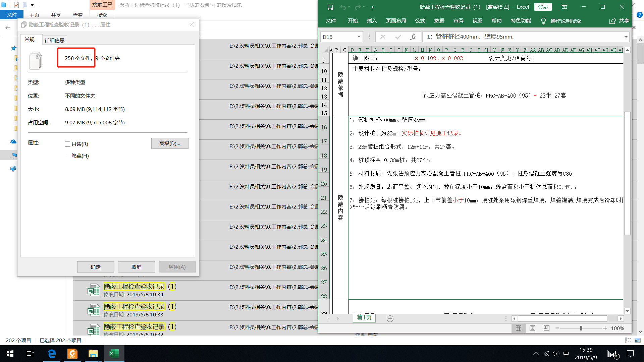Open the 页面布局 ribbon tab

click(396, 21)
